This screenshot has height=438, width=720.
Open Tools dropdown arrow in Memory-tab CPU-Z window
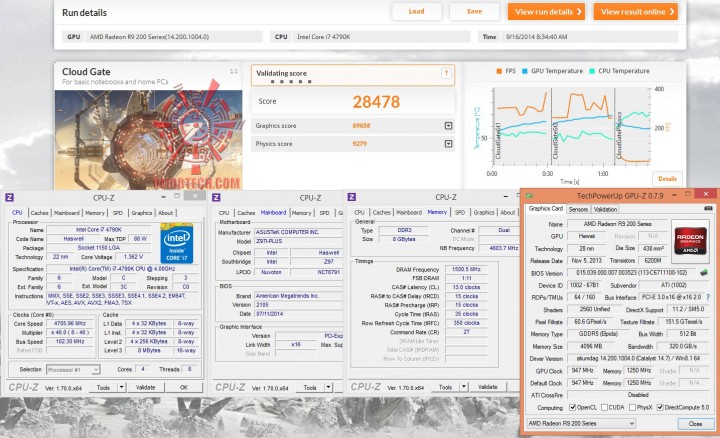(x=464, y=387)
